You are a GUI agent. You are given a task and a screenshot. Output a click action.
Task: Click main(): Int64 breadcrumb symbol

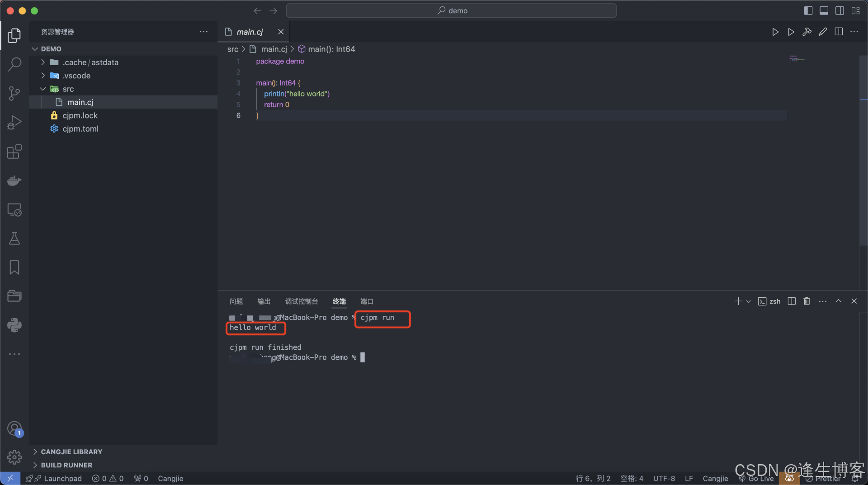[x=326, y=49]
